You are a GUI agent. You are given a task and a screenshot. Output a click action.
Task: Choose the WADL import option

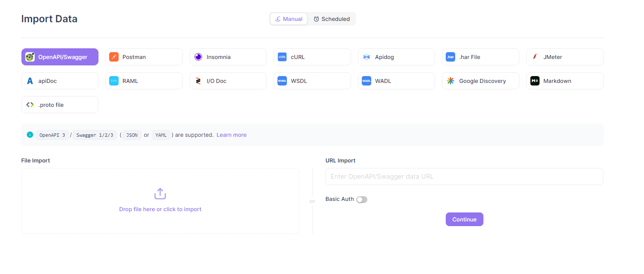397,81
